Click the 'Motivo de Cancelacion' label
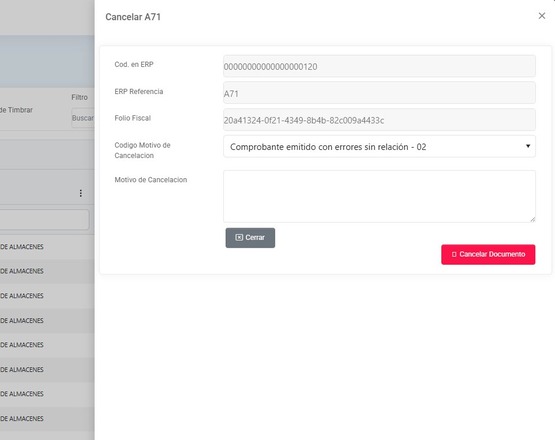Viewport: 555px width, 440px height. (x=151, y=180)
